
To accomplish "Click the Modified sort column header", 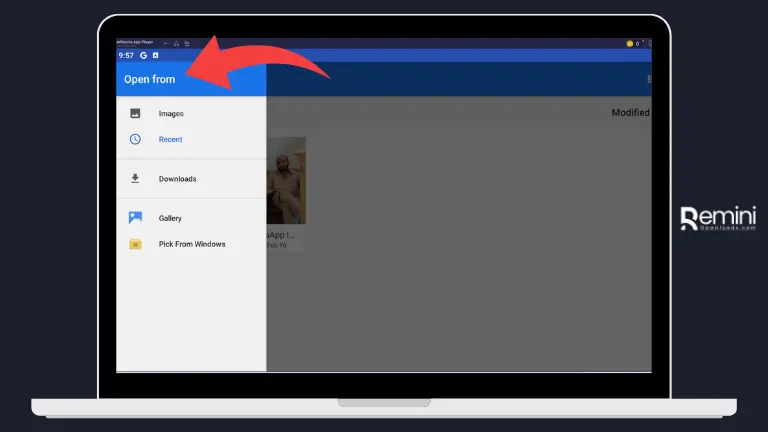I will pyautogui.click(x=630, y=113).
